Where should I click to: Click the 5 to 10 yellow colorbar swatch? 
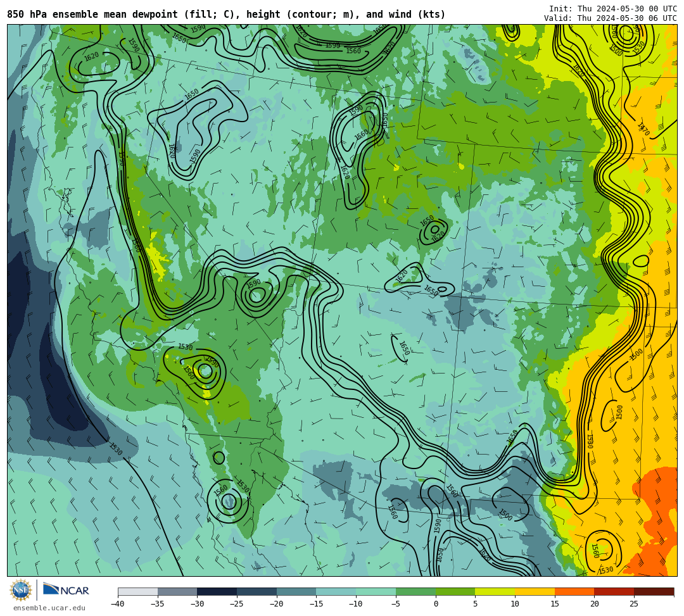[495, 591]
